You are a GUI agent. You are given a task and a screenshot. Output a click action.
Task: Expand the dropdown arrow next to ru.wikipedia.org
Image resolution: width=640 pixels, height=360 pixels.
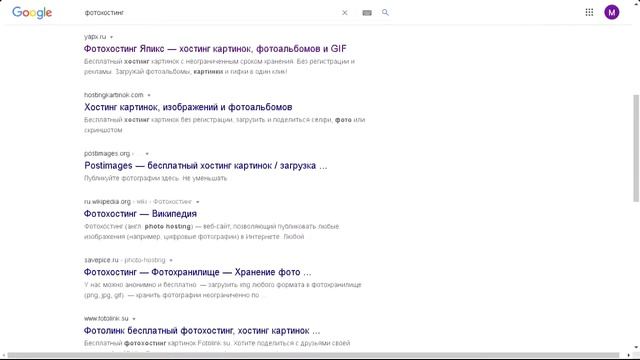[x=198, y=202]
